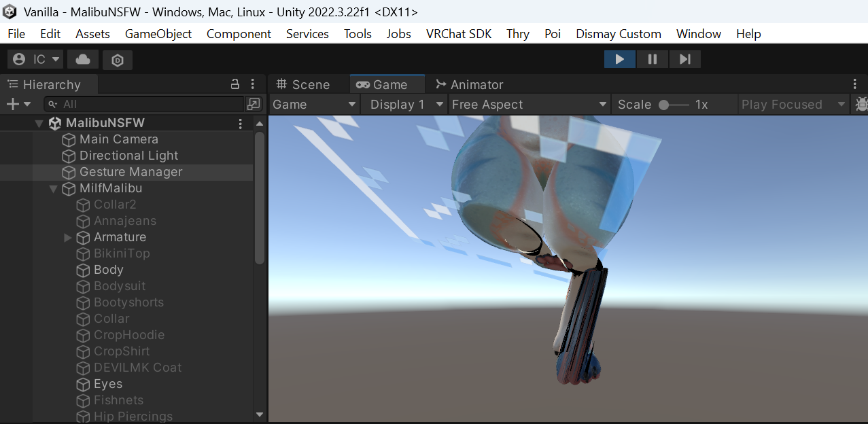Image resolution: width=868 pixels, height=424 pixels.
Task: Select Body object
Action: pyautogui.click(x=109, y=270)
